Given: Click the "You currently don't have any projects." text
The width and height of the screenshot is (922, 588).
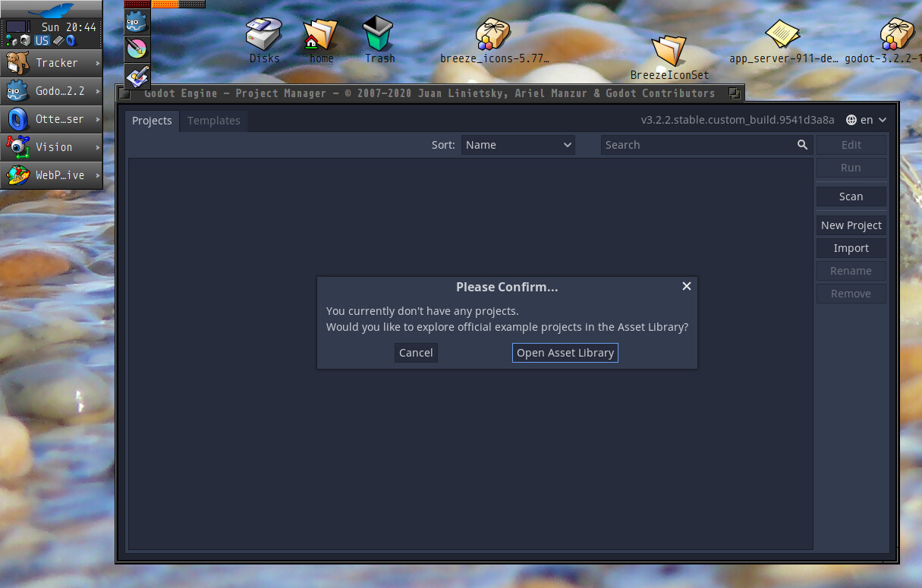Looking at the screenshot, I should [423, 311].
